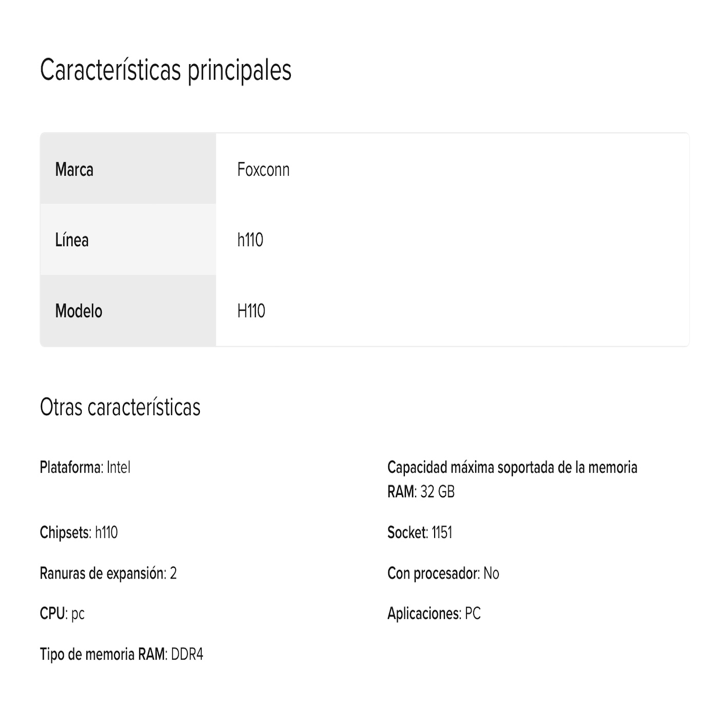Click the CPU: pc entry
This screenshot has height=728, width=728.
coord(62,613)
